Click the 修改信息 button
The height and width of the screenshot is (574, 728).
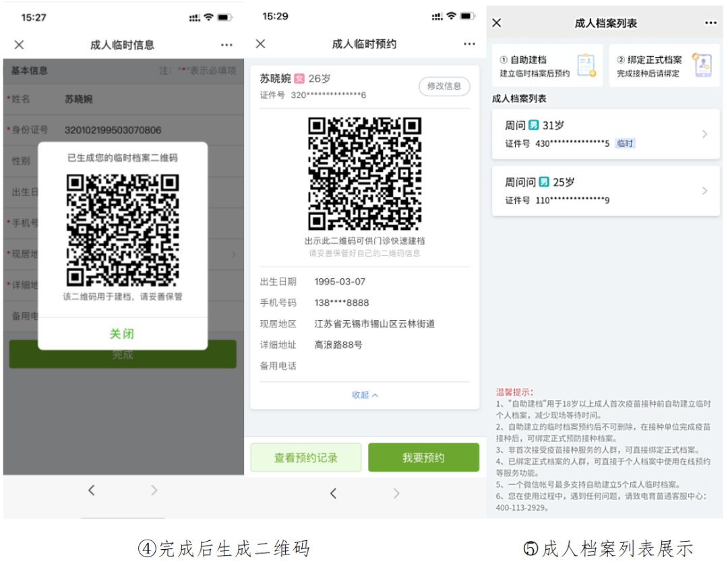[x=444, y=86]
